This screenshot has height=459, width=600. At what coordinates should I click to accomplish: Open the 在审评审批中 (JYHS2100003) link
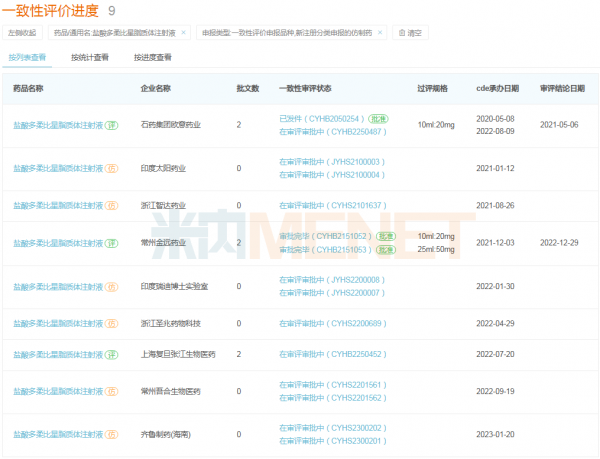click(x=332, y=161)
